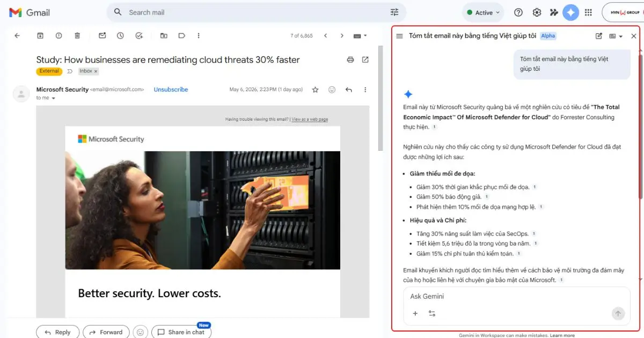This screenshot has width=644, height=338.
Task: Toggle the Gemini side panel button
Action: [571, 12]
